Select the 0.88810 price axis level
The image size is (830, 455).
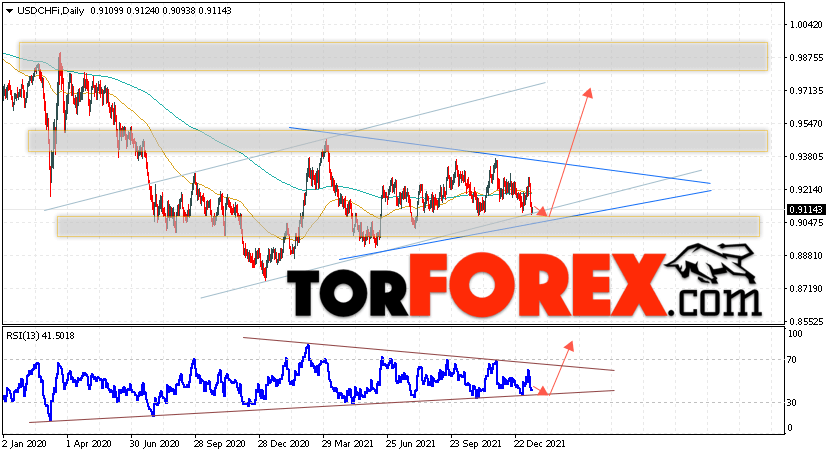click(806, 255)
